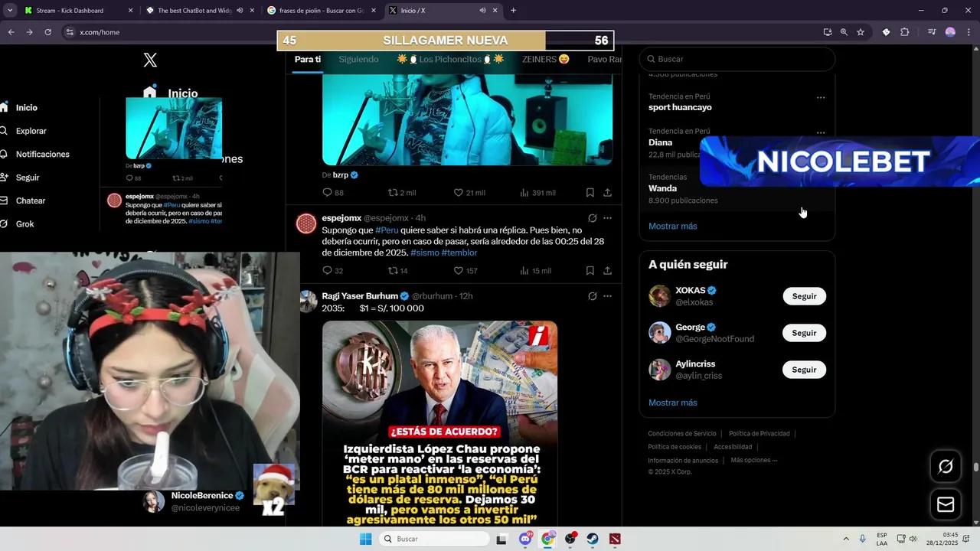Follow George with the Seguir button
Image resolution: width=980 pixels, height=551 pixels.
[804, 333]
